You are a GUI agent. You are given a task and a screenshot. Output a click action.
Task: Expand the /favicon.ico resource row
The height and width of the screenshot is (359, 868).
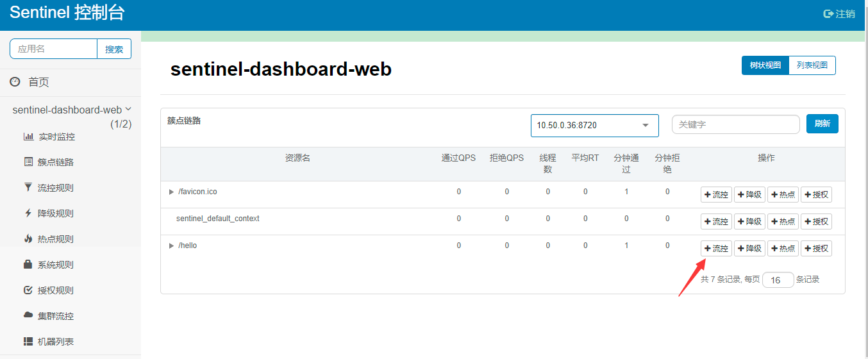pos(171,192)
